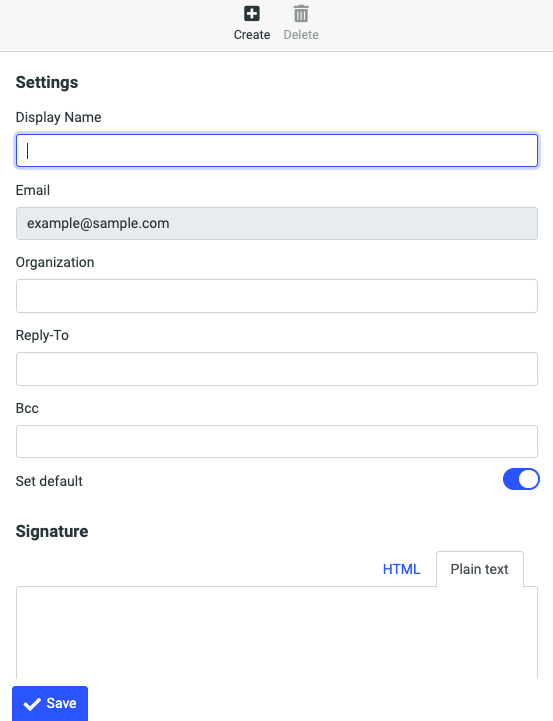Screen dimensions: 553x721
Task: Click the Reply-To label
Action: pyautogui.click(x=42, y=335)
